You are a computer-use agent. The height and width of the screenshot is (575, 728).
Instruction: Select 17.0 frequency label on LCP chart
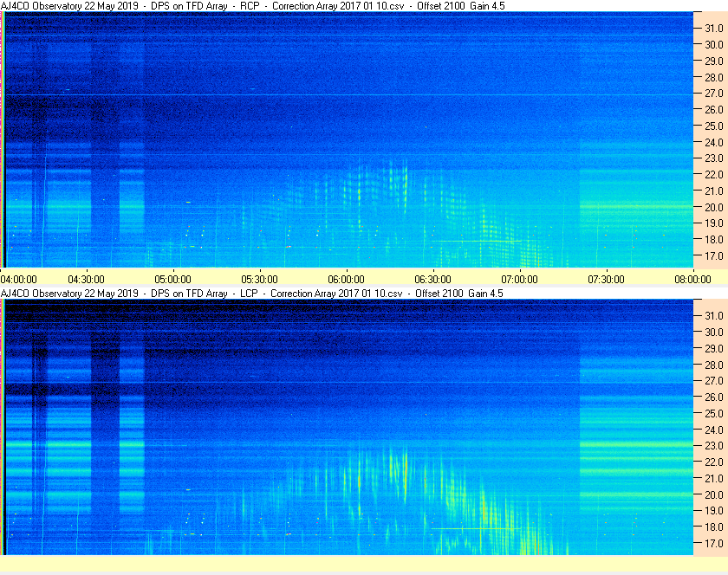tap(714, 543)
